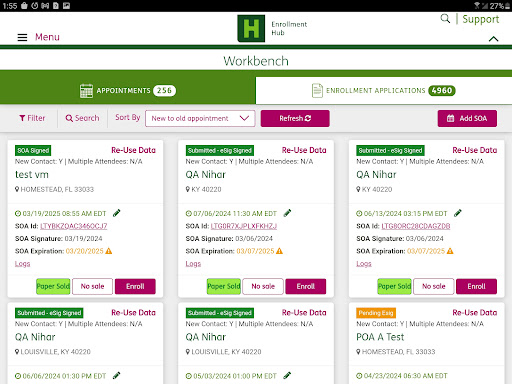Image resolution: width=512 pixels, height=384 pixels.
Task: Click the pencil icon beside 06/06/2024 01:30 PM appointment
Action: 116,376
